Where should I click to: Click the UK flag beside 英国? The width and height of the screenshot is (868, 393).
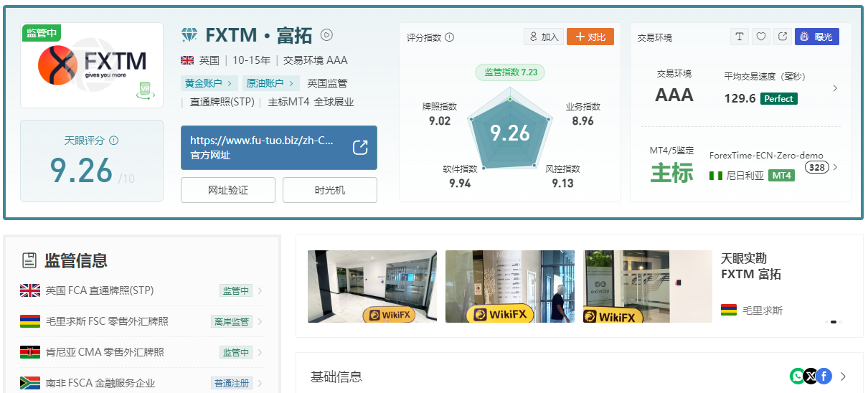coord(188,60)
